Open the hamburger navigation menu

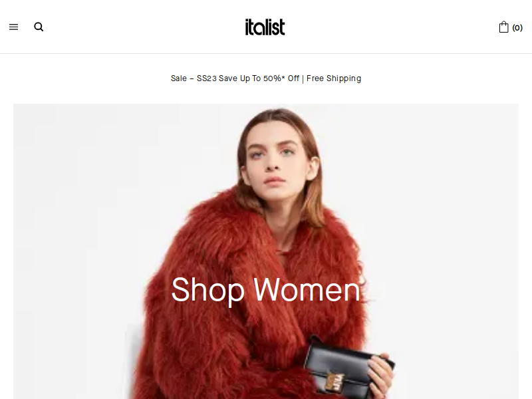click(13, 27)
